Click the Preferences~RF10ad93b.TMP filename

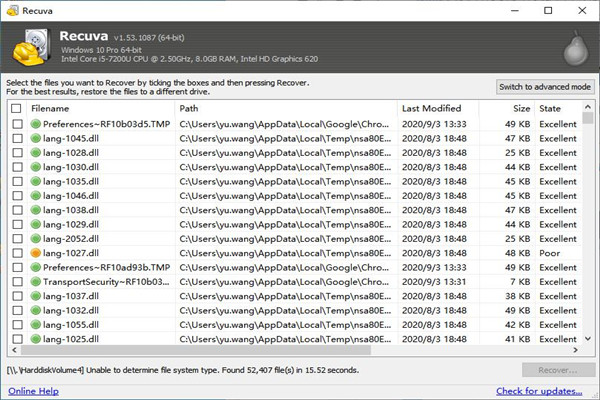[106, 267]
